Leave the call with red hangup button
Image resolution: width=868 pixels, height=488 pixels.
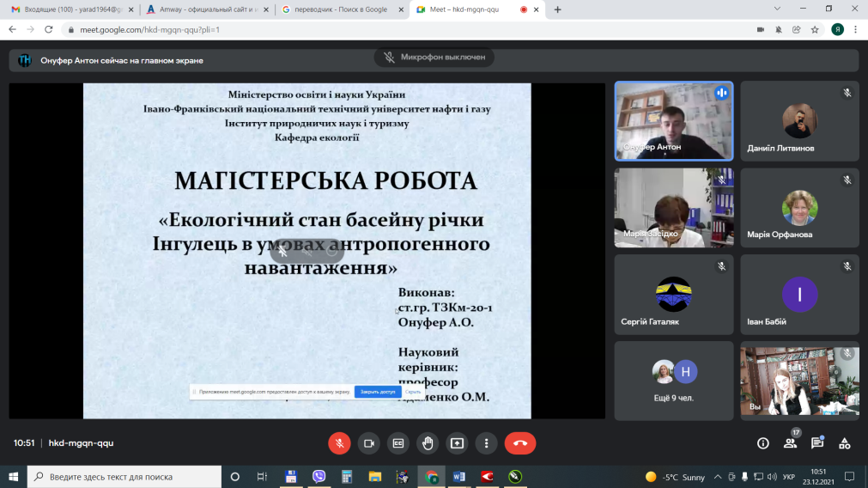(519, 443)
